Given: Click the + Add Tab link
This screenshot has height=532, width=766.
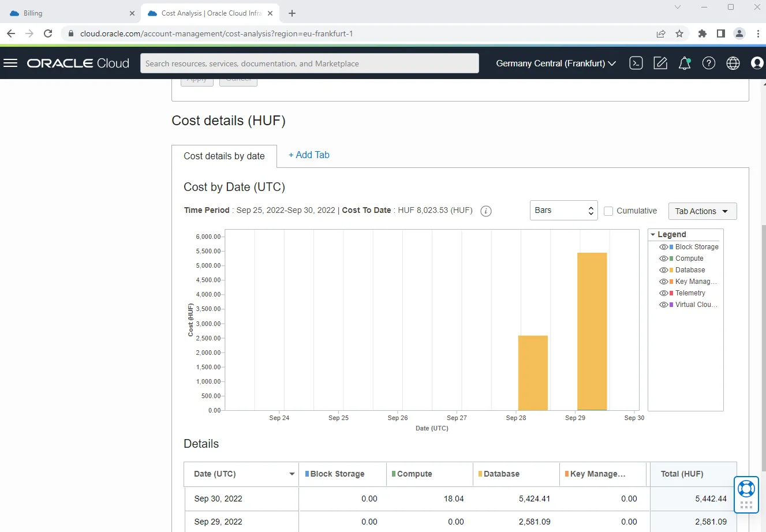Looking at the screenshot, I should pos(309,155).
